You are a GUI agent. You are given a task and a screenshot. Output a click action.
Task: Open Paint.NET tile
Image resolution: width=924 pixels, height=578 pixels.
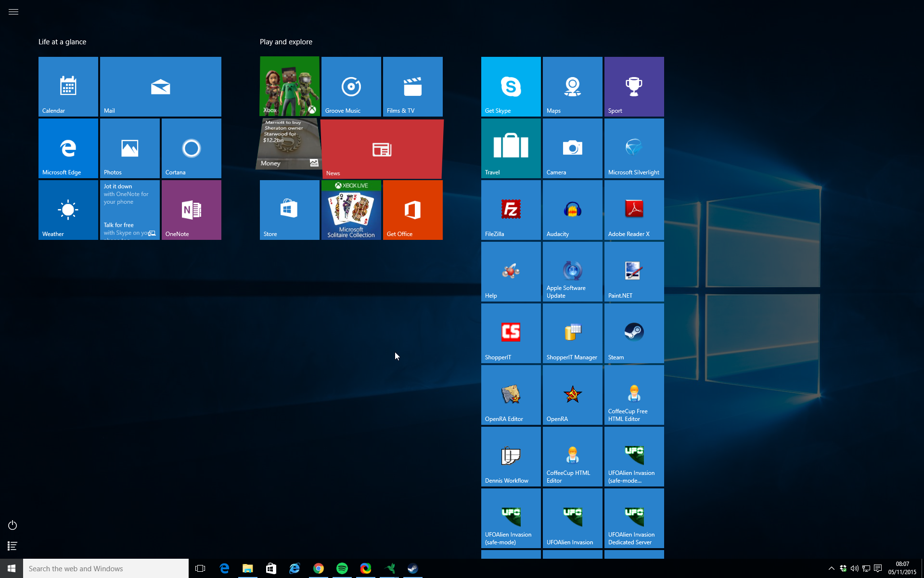pos(634,272)
